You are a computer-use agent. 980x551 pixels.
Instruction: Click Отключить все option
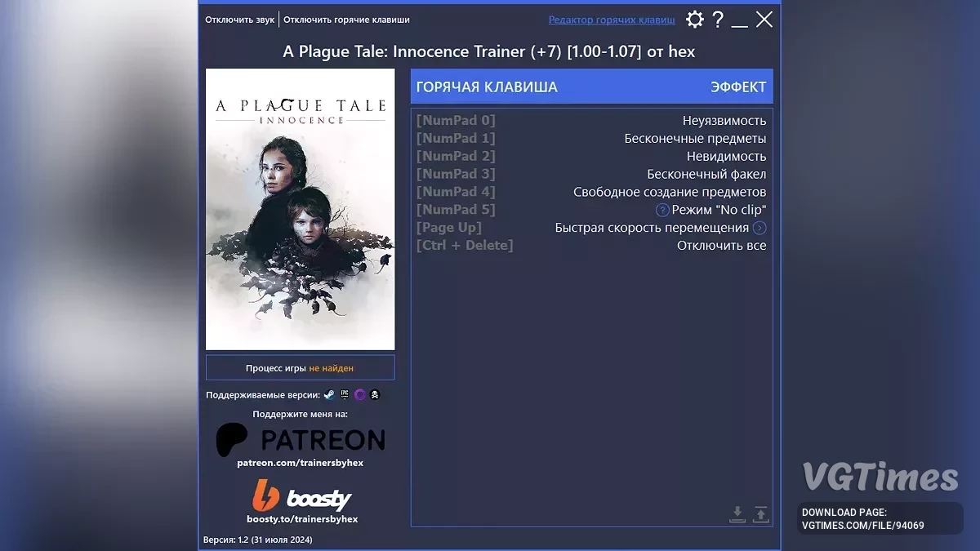(x=721, y=246)
